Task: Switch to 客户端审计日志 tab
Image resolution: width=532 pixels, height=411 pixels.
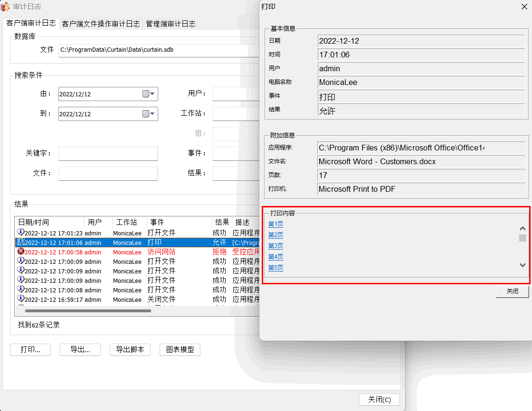Action: tap(31, 23)
